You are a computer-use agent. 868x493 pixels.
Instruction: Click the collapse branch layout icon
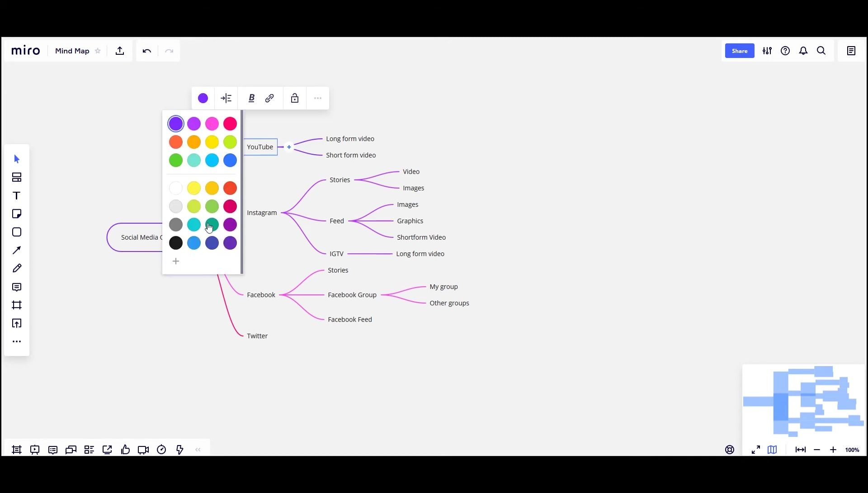tap(226, 98)
